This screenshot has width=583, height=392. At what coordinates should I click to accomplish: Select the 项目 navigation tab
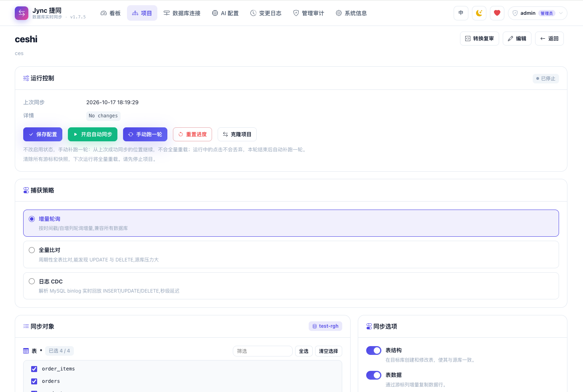[142, 13]
